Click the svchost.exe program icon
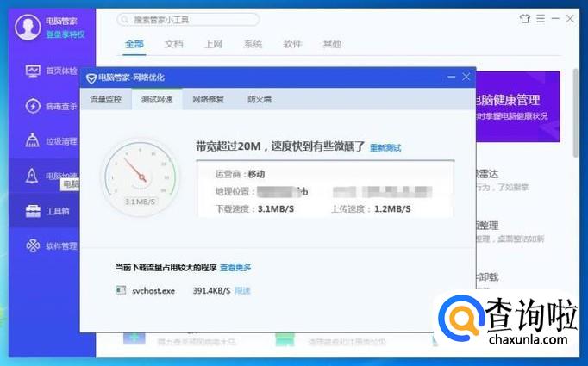588x366 pixels. click(121, 290)
